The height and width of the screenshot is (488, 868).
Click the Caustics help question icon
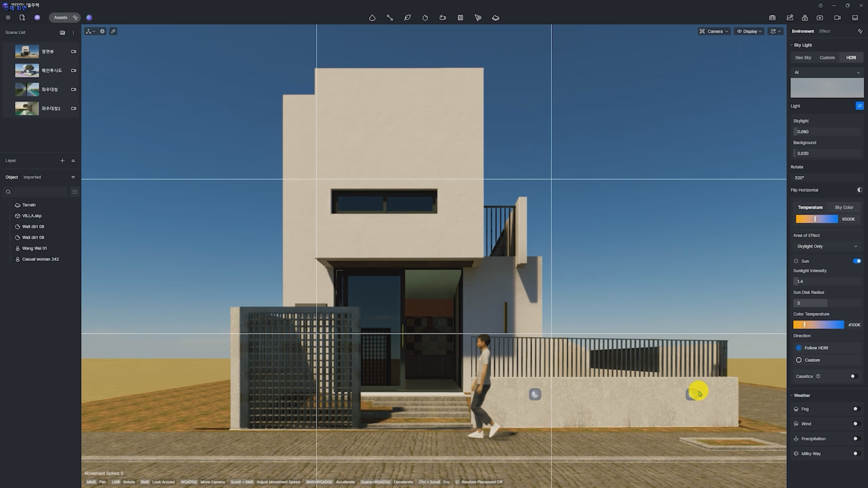818,376
